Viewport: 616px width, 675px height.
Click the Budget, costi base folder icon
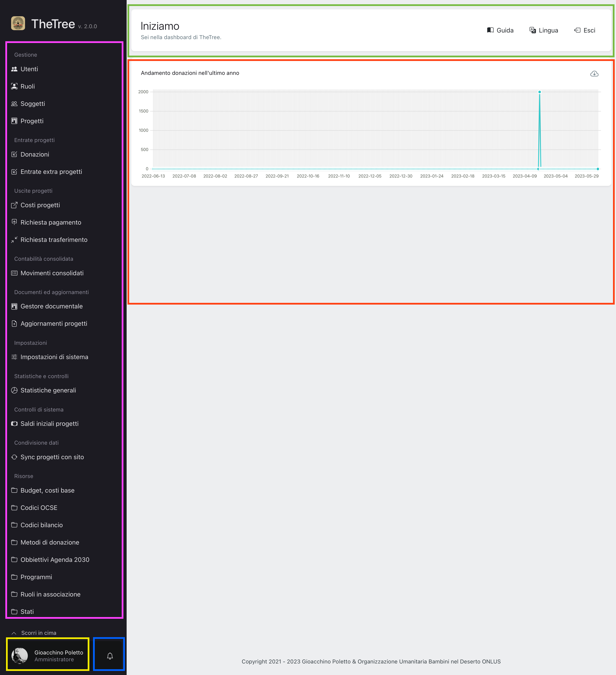click(14, 490)
